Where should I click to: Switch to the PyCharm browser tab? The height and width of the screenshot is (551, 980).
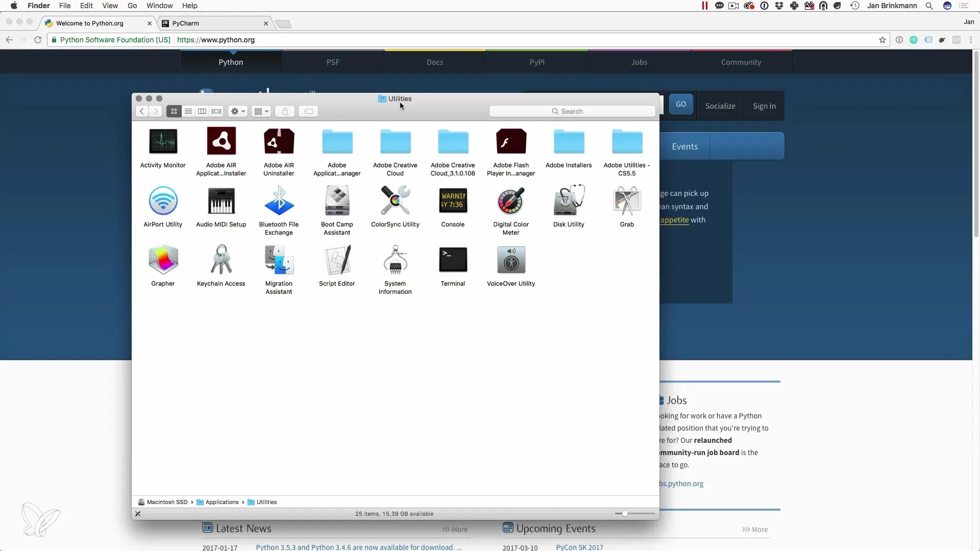click(x=214, y=23)
